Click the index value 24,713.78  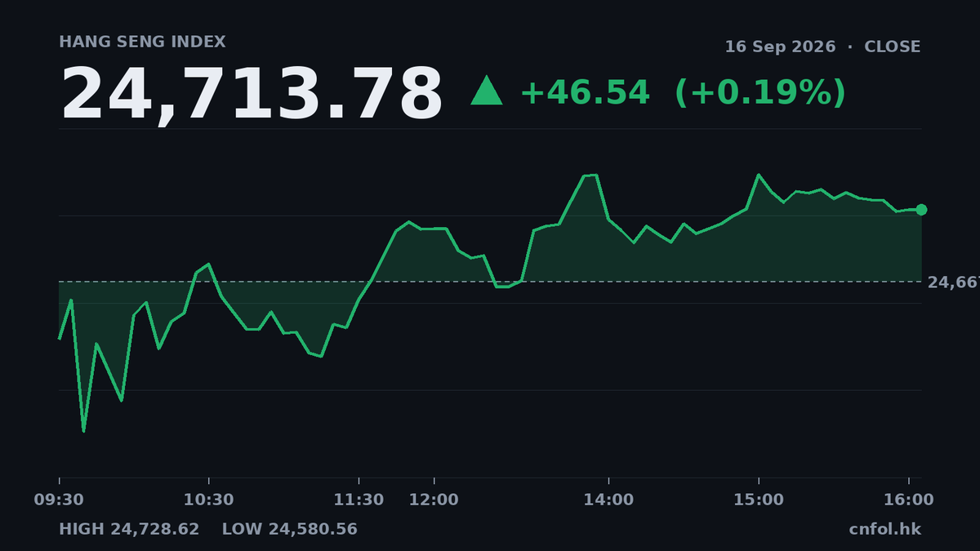[x=252, y=95]
